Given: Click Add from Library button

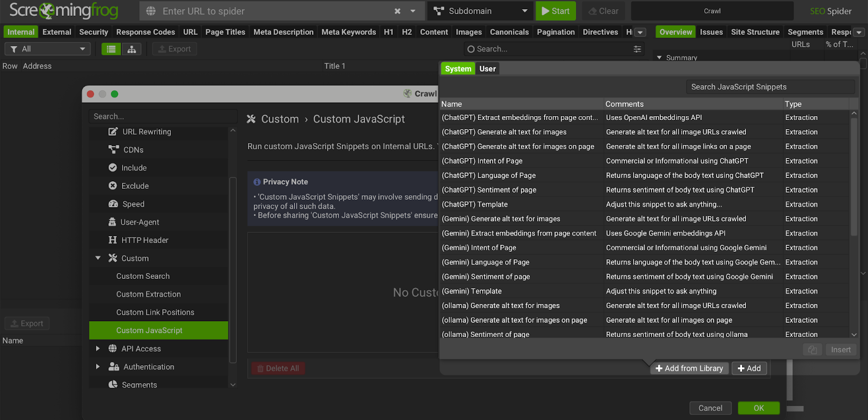Looking at the screenshot, I should (689, 368).
